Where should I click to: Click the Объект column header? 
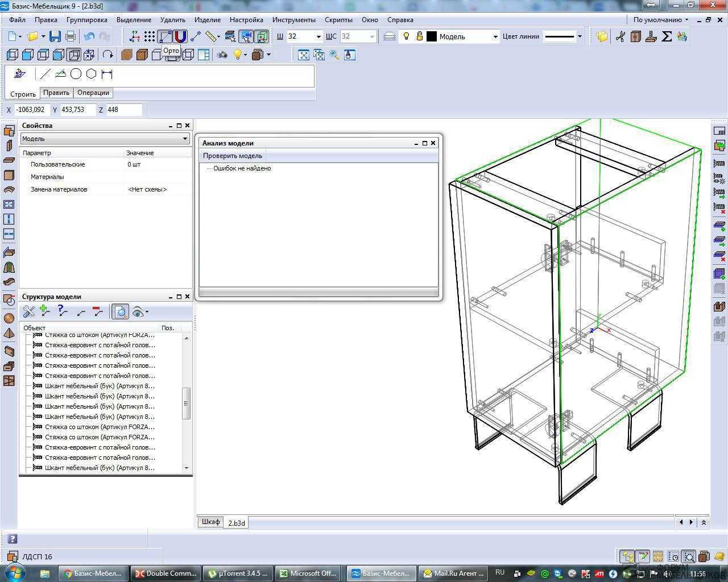click(90, 328)
